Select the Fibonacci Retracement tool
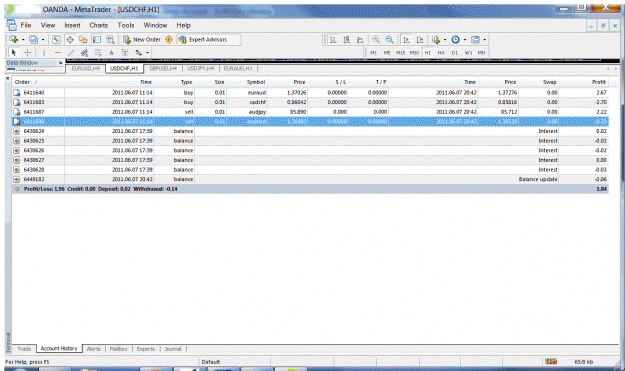The height and width of the screenshot is (371, 625). [98, 53]
